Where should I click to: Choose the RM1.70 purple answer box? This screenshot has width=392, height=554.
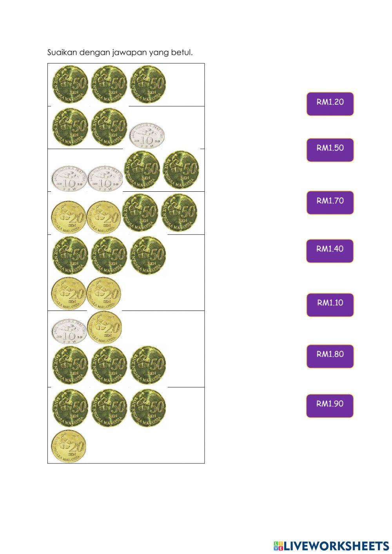click(330, 202)
